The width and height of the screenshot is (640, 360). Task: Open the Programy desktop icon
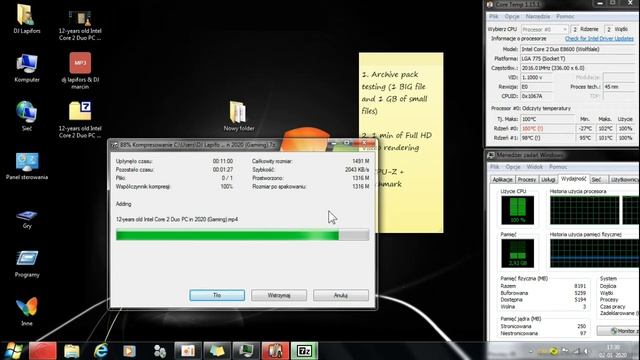point(27,264)
